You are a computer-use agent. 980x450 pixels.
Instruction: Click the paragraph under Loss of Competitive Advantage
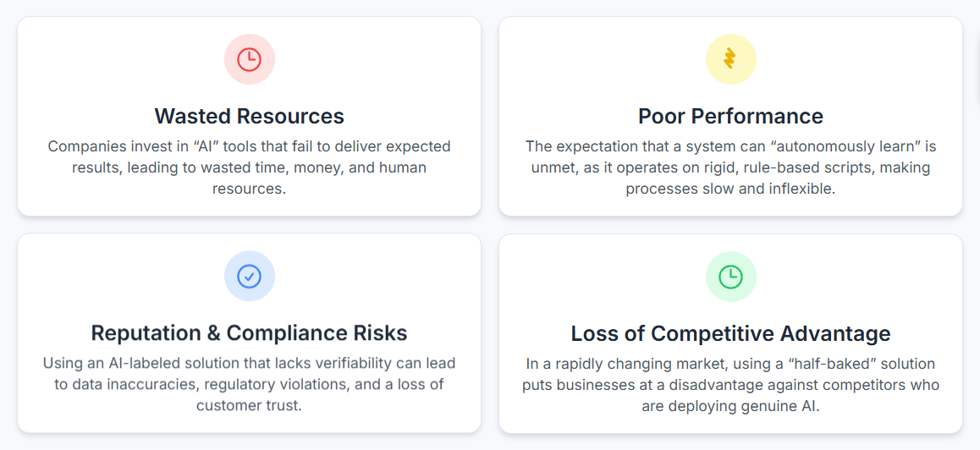click(730, 385)
